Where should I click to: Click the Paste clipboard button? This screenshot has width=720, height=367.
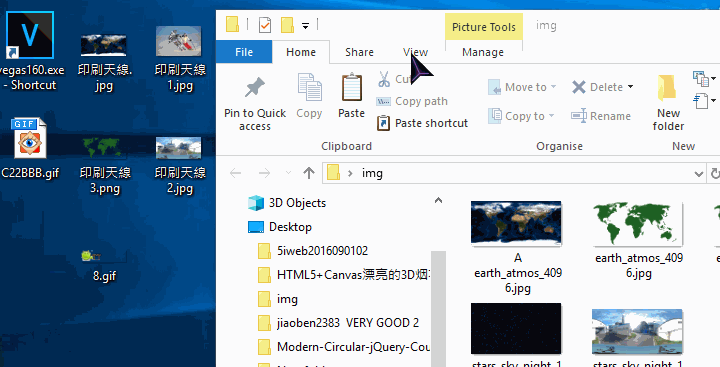pos(351,96)
